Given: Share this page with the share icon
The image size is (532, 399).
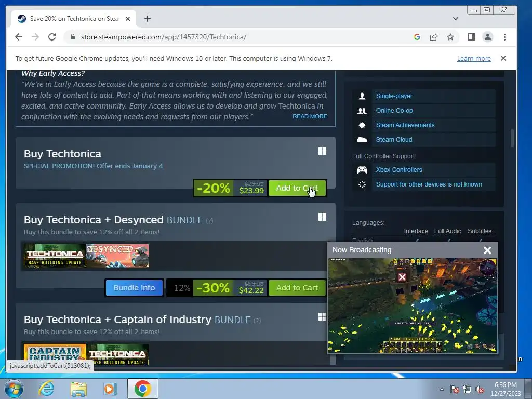Looking at the screenshot, I should pyautogui.click(x=434, y=37).
